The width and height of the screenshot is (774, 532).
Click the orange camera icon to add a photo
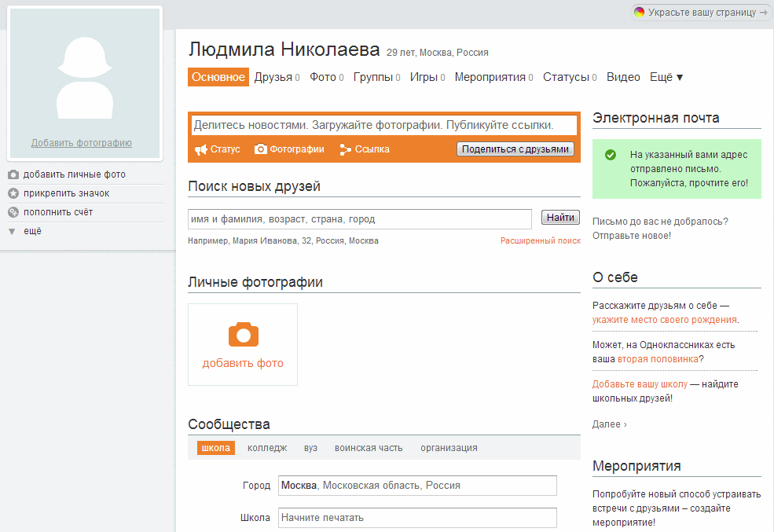click(x=242, y=334)
